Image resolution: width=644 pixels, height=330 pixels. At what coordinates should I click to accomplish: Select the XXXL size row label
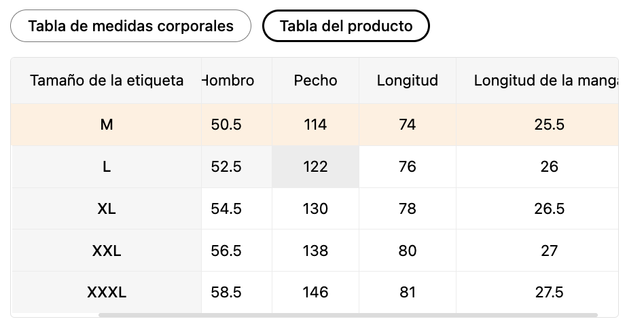click(107, 292)
